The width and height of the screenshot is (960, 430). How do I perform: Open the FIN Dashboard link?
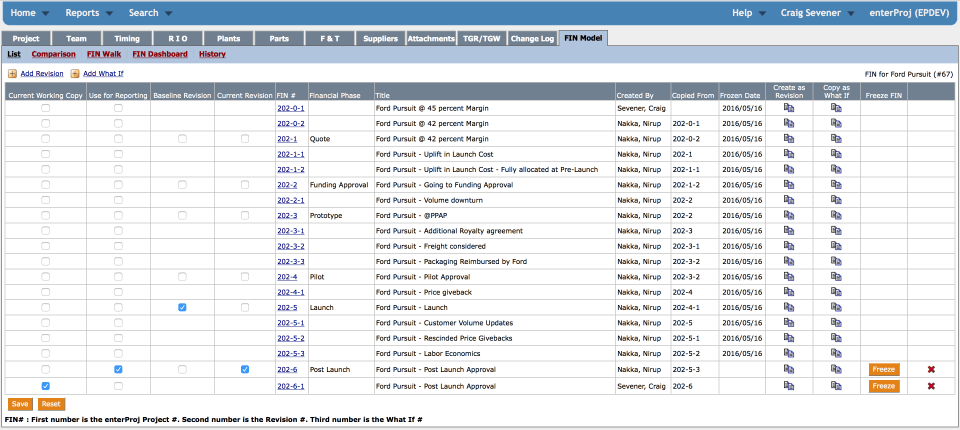160,54
